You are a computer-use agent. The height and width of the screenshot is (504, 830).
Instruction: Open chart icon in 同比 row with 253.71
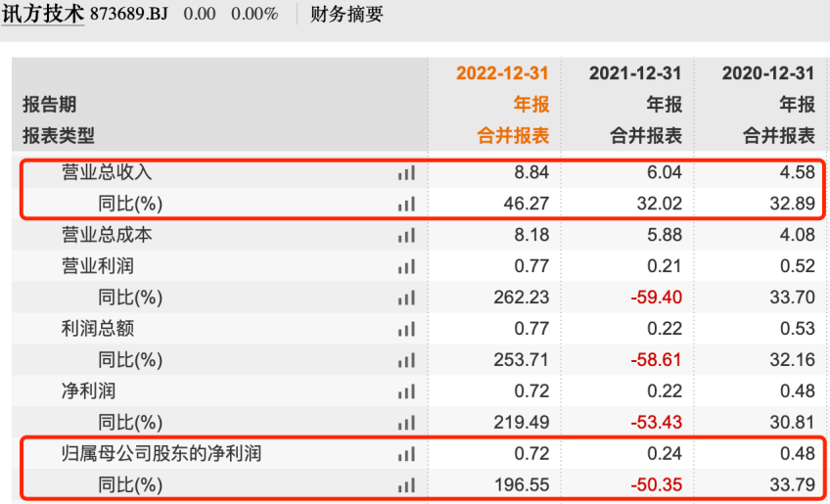[406, 360]
